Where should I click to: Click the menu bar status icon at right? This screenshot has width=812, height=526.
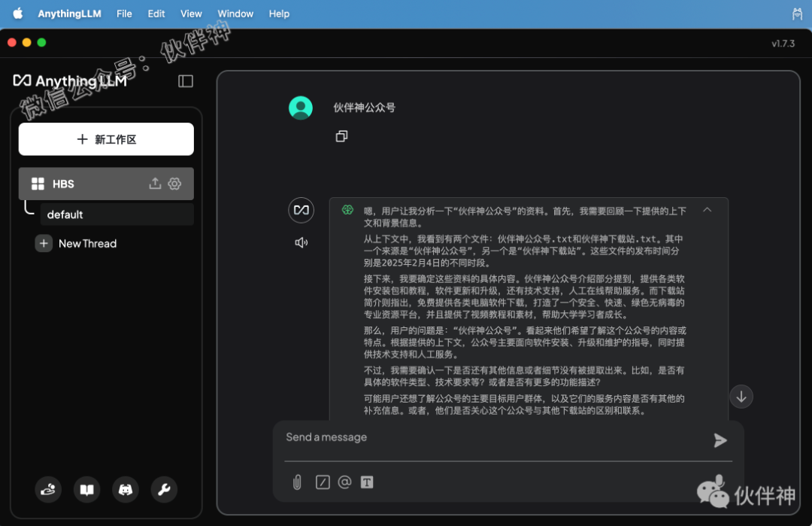tap(797, 14)
